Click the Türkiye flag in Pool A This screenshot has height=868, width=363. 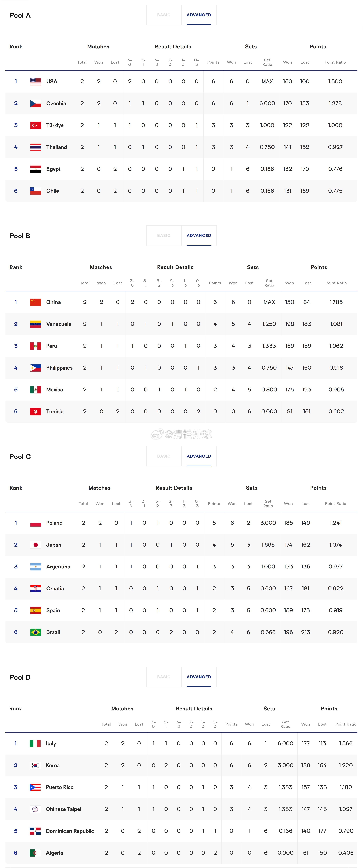(x=36, y=125)
